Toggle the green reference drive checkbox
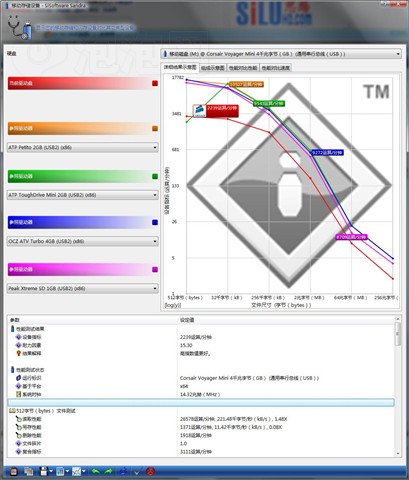The image size is (409, 480). (x=155, y=176)
